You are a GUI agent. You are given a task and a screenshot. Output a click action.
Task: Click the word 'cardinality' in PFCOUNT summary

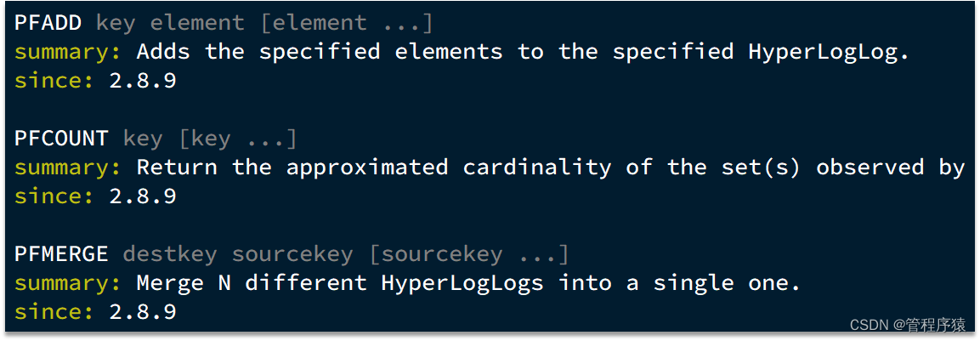click(x=537, y=168)
